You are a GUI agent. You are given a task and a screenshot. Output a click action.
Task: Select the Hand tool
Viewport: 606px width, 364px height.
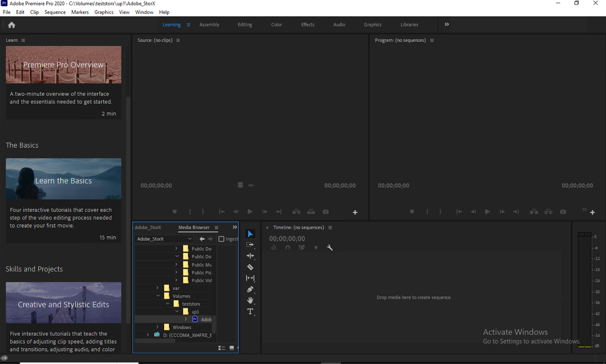(x=250, y=300)
